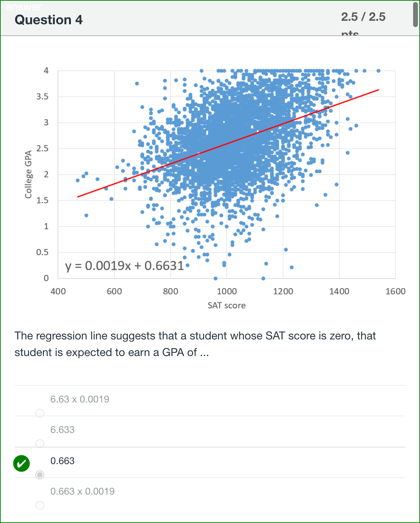Click the regression equation label on chart
The image size is (420, 523).
point(125,266)
